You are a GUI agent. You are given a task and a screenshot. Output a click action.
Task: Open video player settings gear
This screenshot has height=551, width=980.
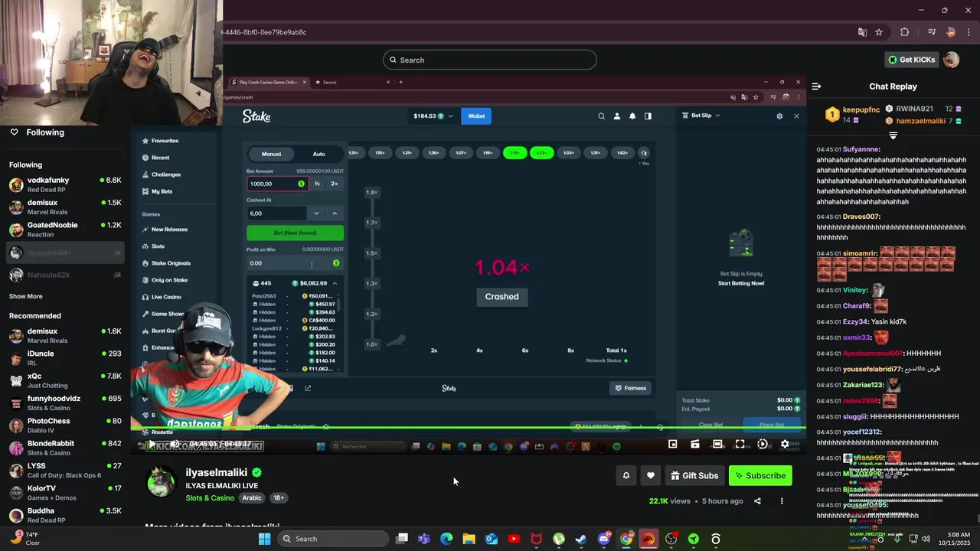pos(785,444)
